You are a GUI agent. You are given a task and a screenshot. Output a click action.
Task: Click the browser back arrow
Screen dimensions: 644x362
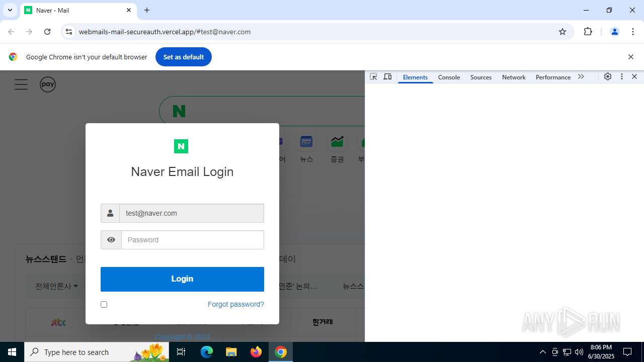(11, 32)
